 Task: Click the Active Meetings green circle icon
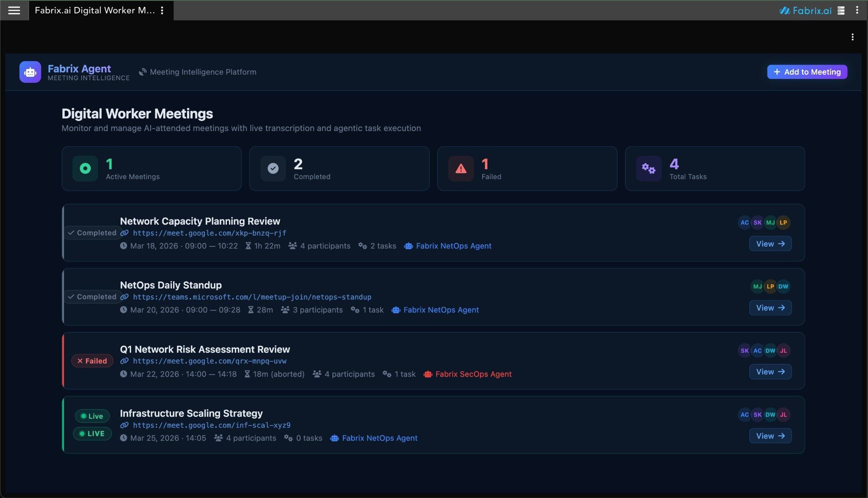click(x=85, y=168)
